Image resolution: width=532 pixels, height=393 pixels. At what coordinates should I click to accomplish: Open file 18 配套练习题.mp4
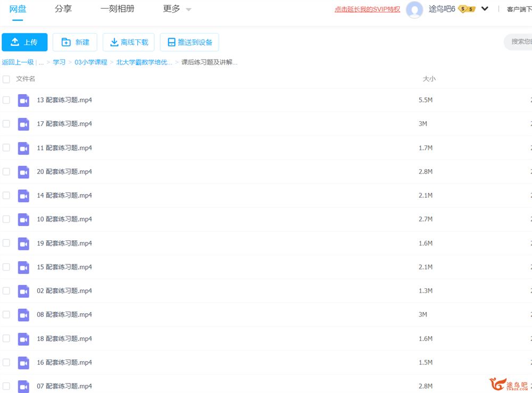[64, 338]
